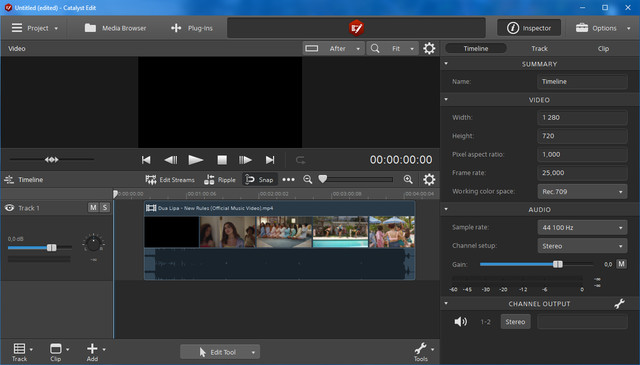640x365 pixels.
Task: Go to end of timeline
Action: coord(270,160)
